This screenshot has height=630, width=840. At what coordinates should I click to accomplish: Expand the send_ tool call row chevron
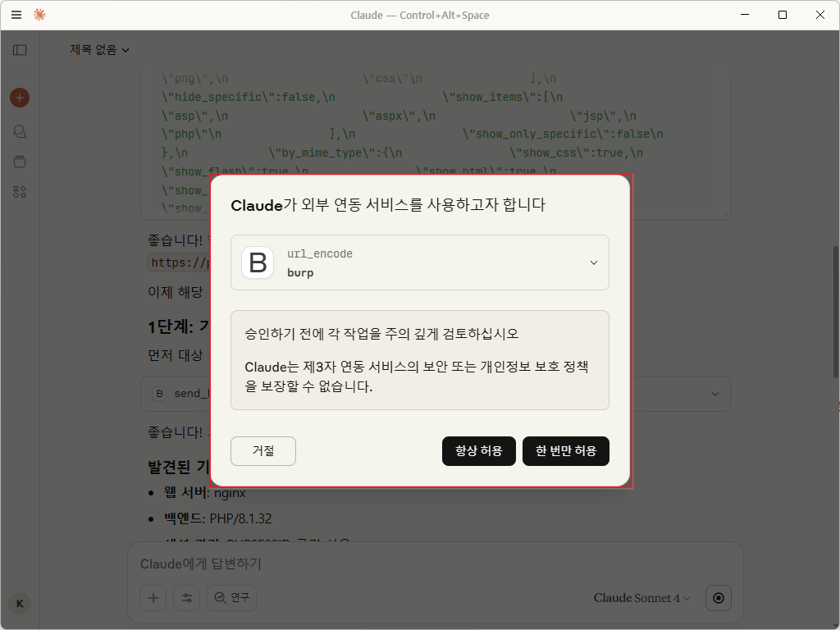[715, 394]
